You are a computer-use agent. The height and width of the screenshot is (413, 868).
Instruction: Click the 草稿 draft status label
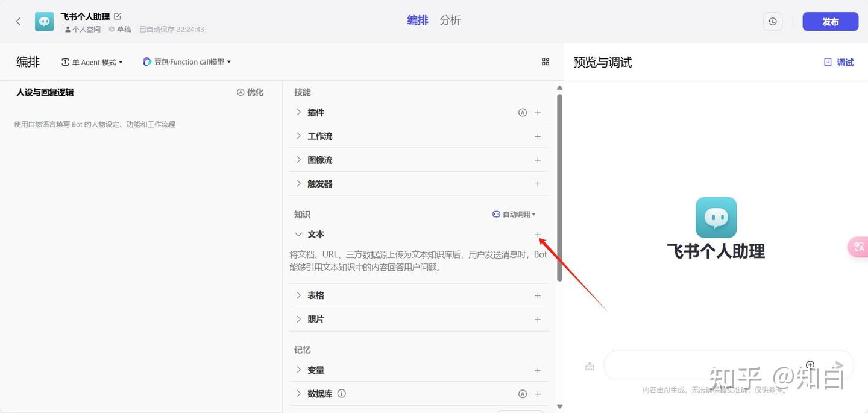[x=120, y=29]
